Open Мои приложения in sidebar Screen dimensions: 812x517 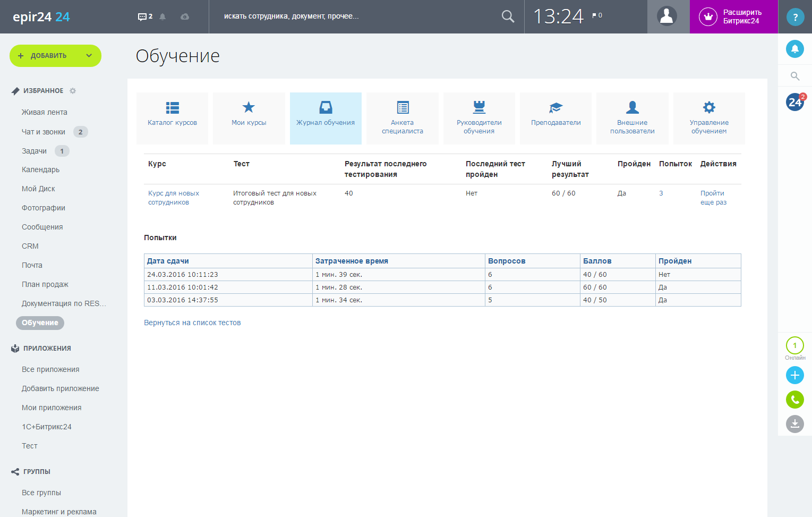[x=52, y=408]
